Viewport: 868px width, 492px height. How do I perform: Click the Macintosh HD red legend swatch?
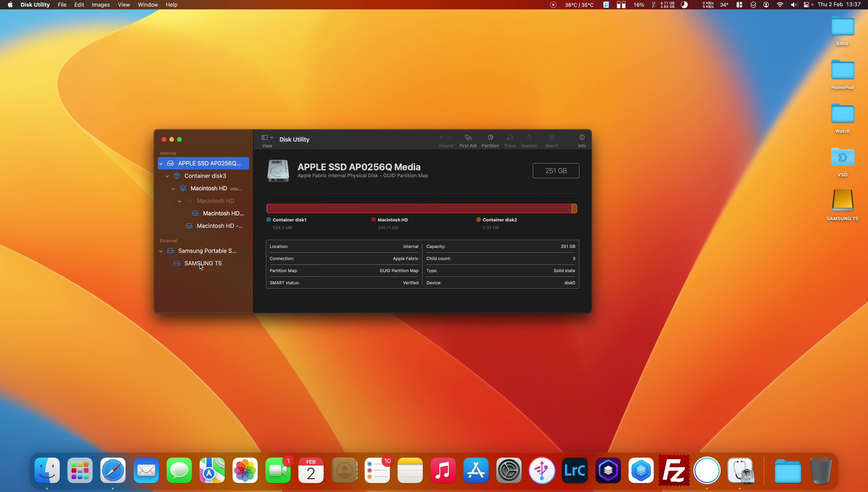click(x=373, y=219)
